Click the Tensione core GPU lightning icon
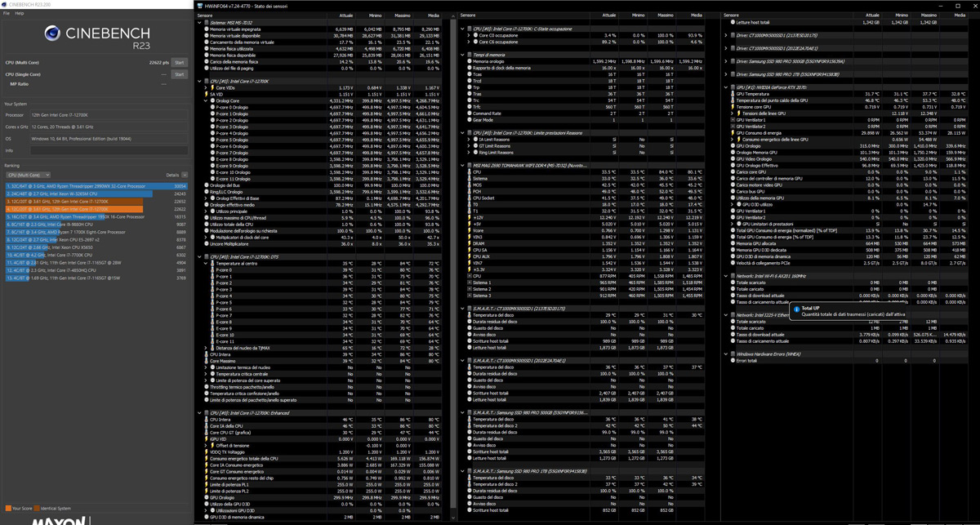 pos(733,107)
